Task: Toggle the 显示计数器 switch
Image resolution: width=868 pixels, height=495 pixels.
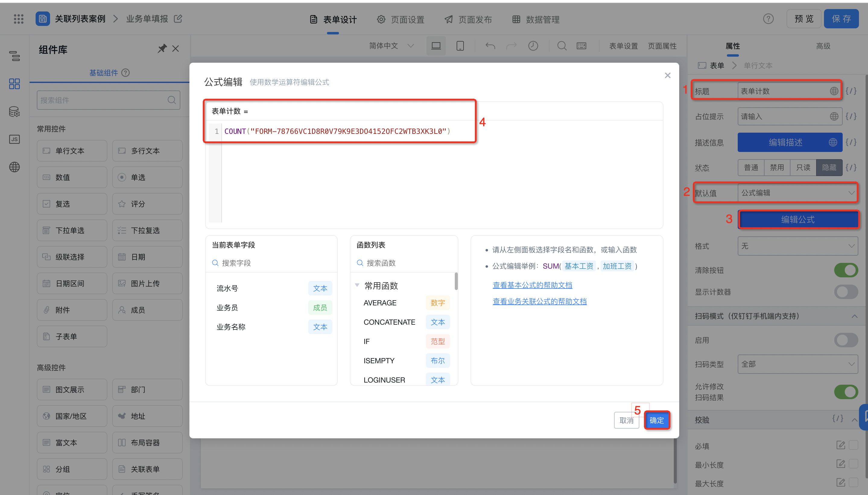Action: pos(846,292)
